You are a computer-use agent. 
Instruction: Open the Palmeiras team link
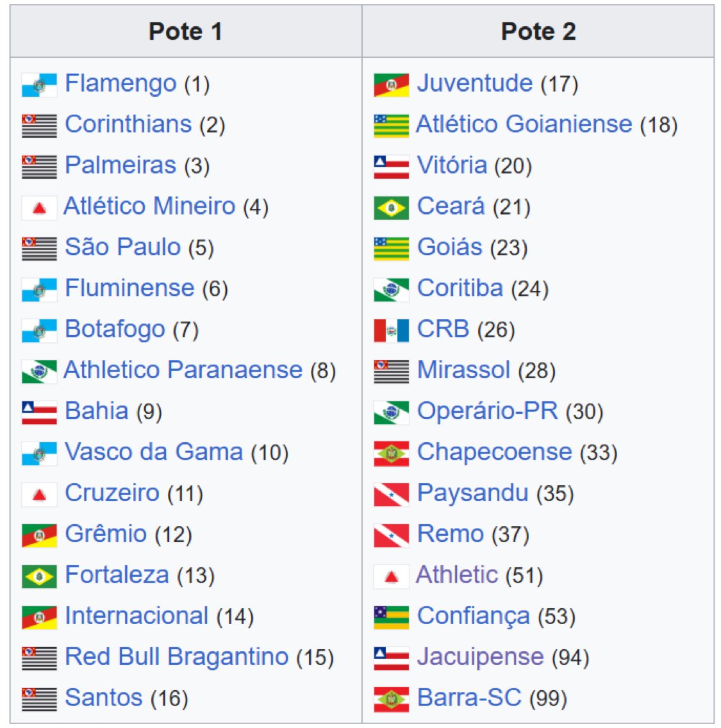(x=120, y=165)
